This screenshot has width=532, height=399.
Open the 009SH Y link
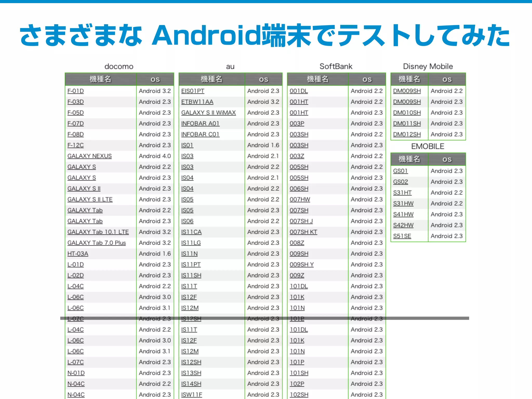[x=302, y=265]
